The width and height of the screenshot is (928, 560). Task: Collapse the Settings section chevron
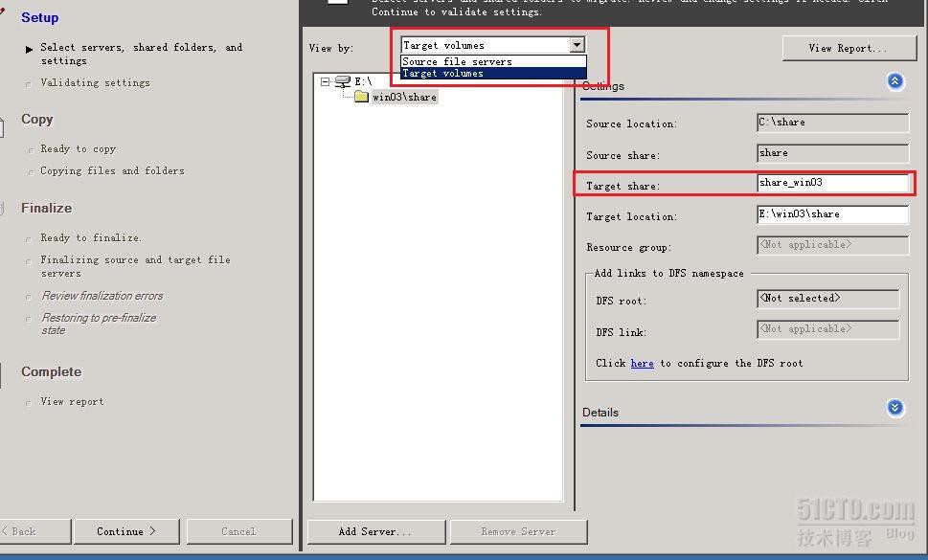[x=895, y=82]
